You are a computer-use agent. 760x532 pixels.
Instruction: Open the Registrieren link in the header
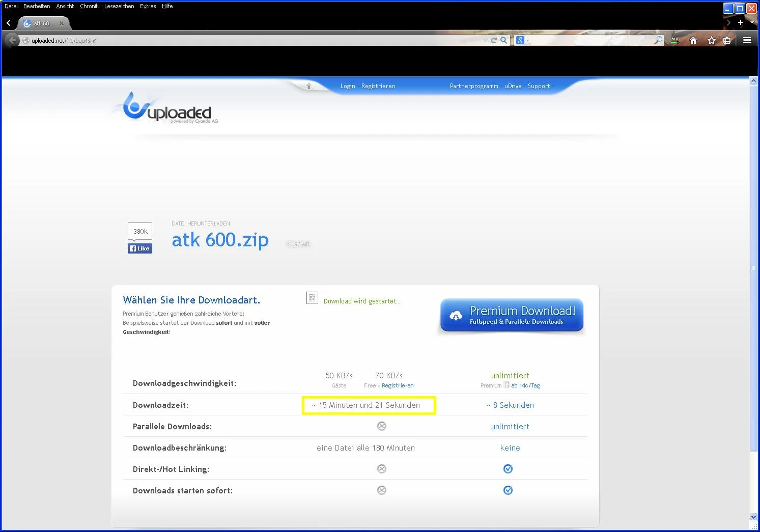point(378,86)
